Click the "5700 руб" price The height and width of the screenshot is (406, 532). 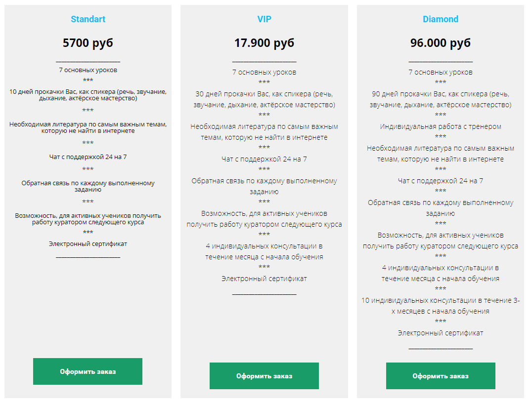click(88, 43)
